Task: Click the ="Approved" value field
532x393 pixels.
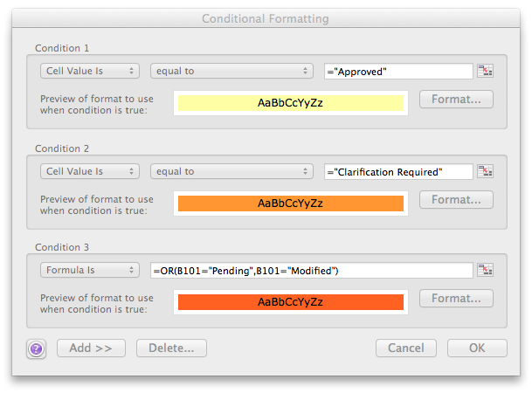Action: point(398,72)
